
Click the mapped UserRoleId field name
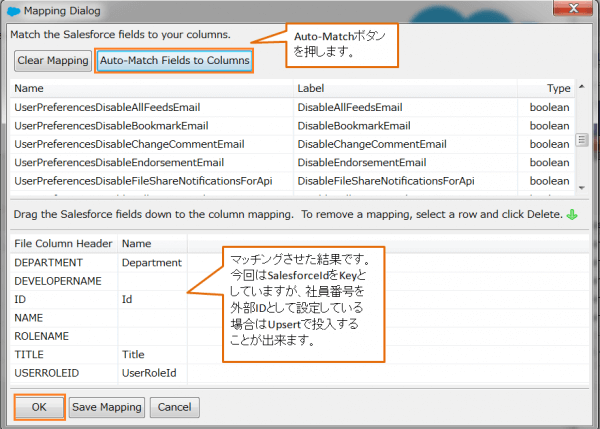149,373
